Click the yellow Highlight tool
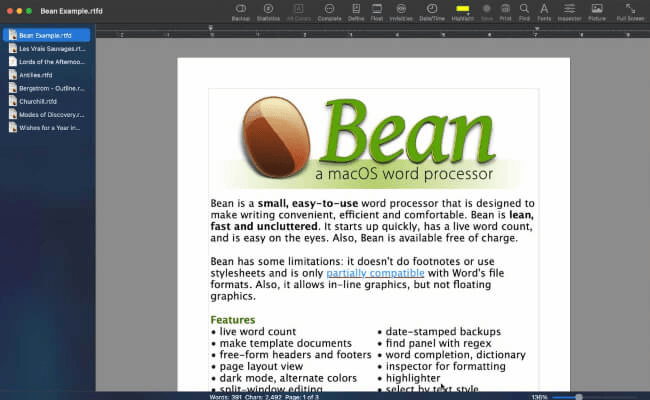The height and width of the screenshot is (400, 650). click(463, 9)
